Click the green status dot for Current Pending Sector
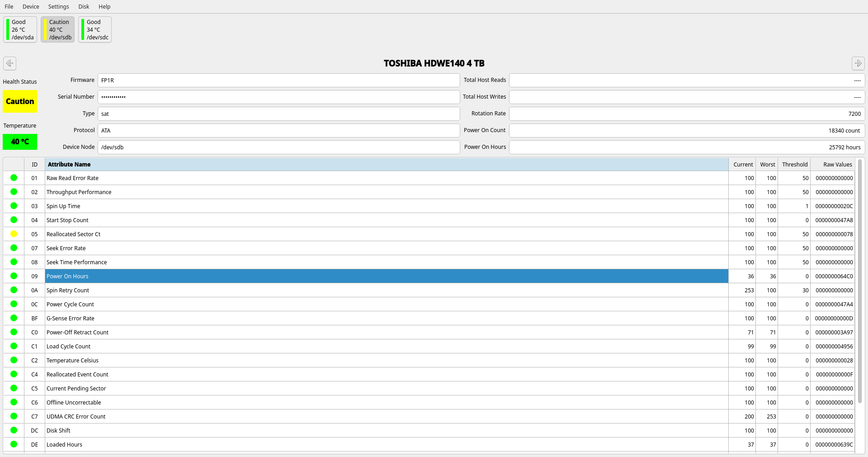 (x=14, y=388)
